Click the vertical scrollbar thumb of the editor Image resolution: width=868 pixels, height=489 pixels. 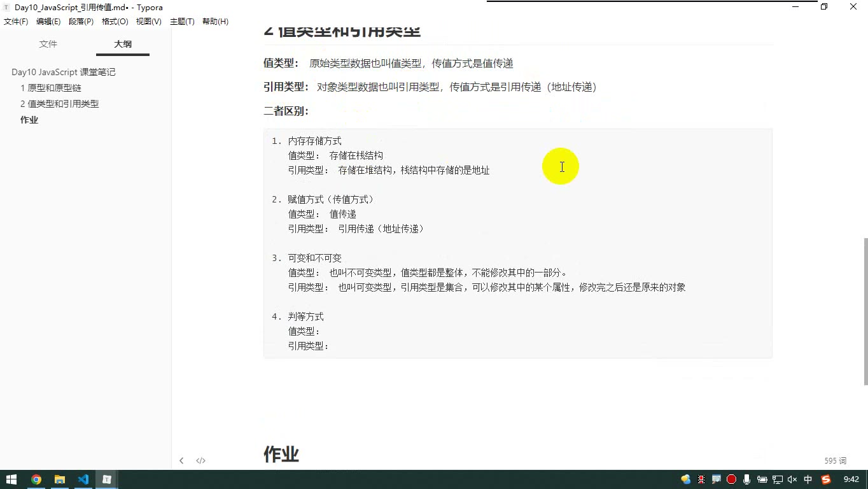865,311
